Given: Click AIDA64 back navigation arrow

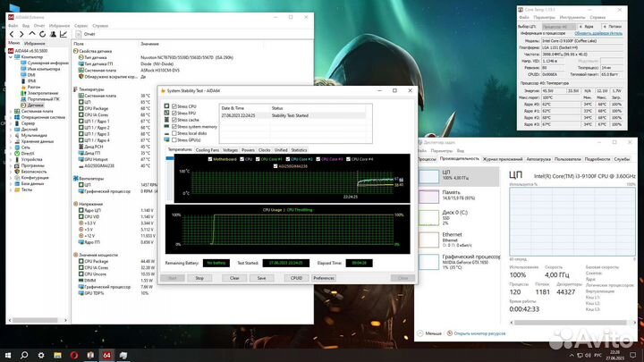Looking at the screenshot, I should tap(12, 34).
